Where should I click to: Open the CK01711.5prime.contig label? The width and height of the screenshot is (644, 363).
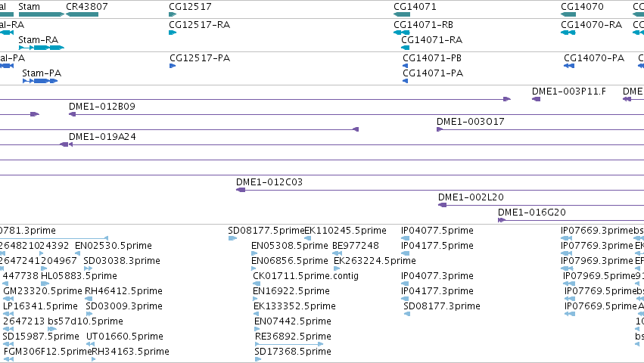coord(306,276)
